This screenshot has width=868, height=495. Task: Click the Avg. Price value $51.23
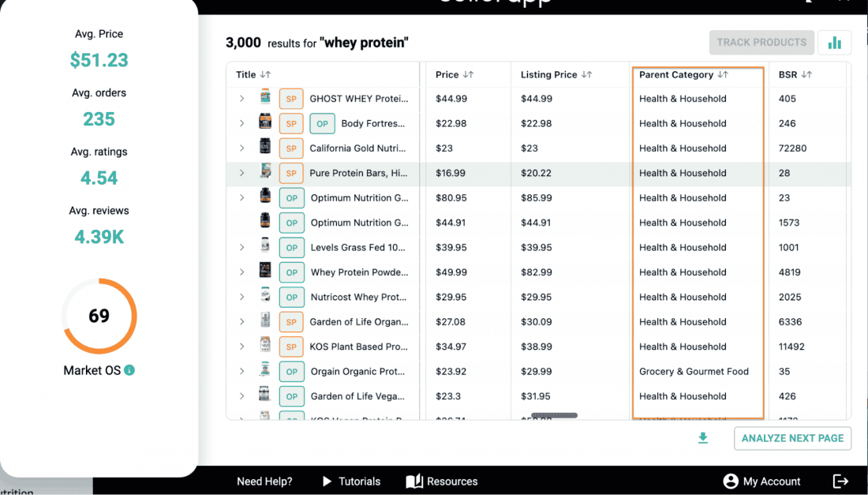pos(99,60)
